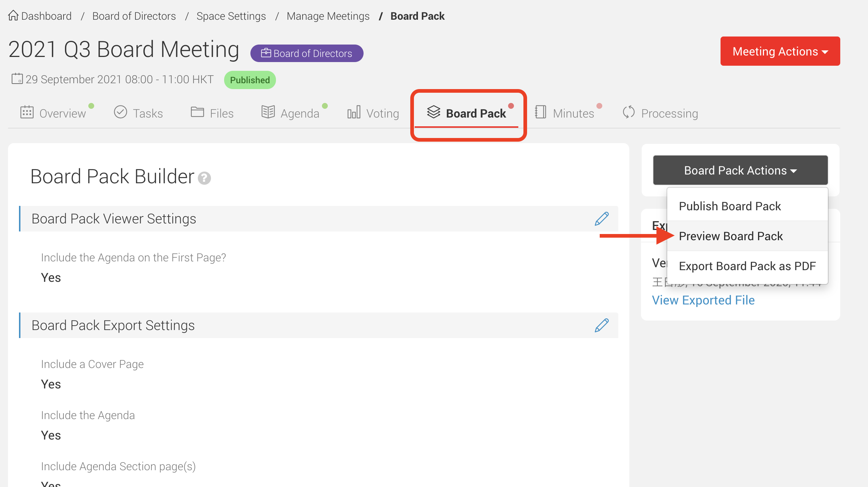The image size is (868, 487).
Task: Select Preview Board Pack menu option
Action: coord(731,236)
